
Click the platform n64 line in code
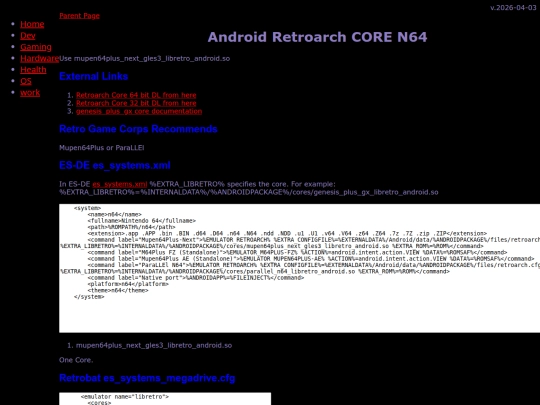pos(128,284)
